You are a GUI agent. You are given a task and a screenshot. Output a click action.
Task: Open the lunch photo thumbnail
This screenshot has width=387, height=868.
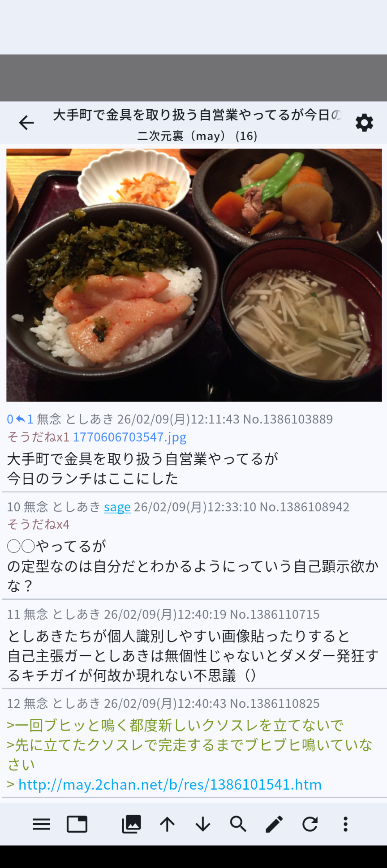pos(194,275)
